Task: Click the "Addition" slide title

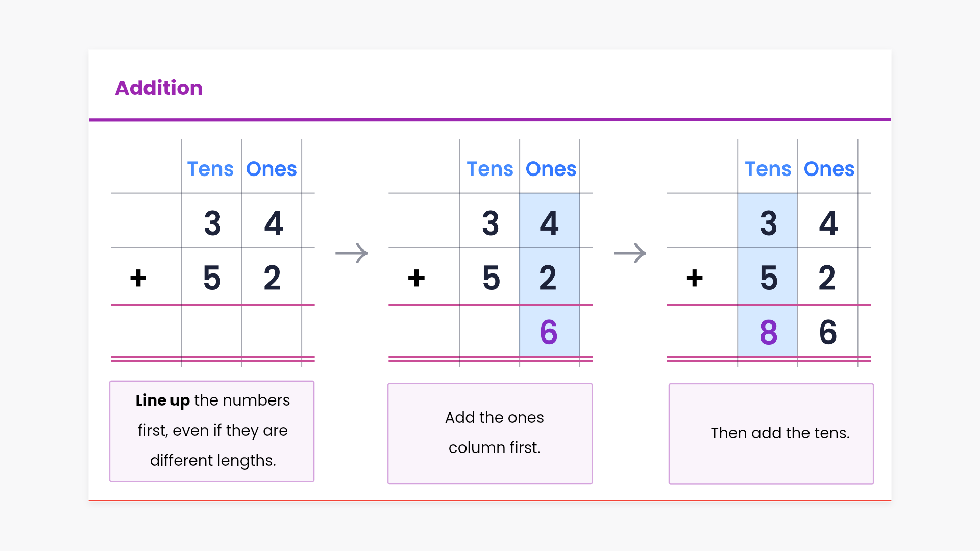Action: click(x=159, y=88)
